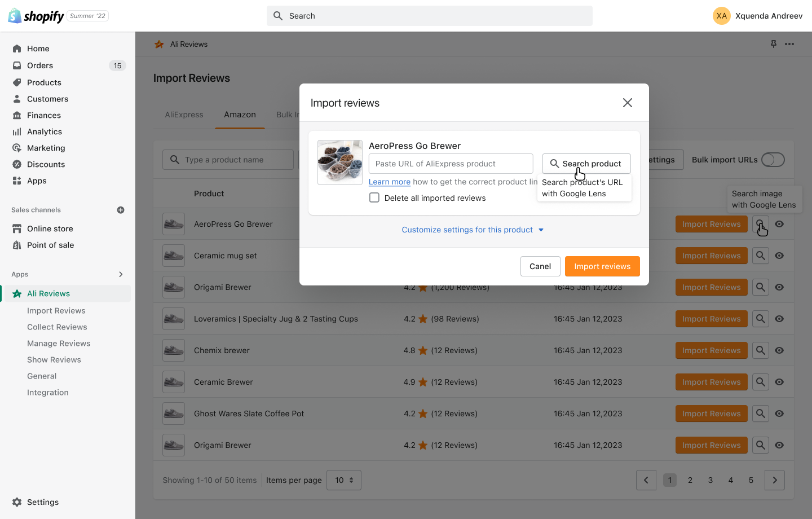The height and width of the screenshot is (519, 812).
Task: Go to page 3
Action: [710, 480]
